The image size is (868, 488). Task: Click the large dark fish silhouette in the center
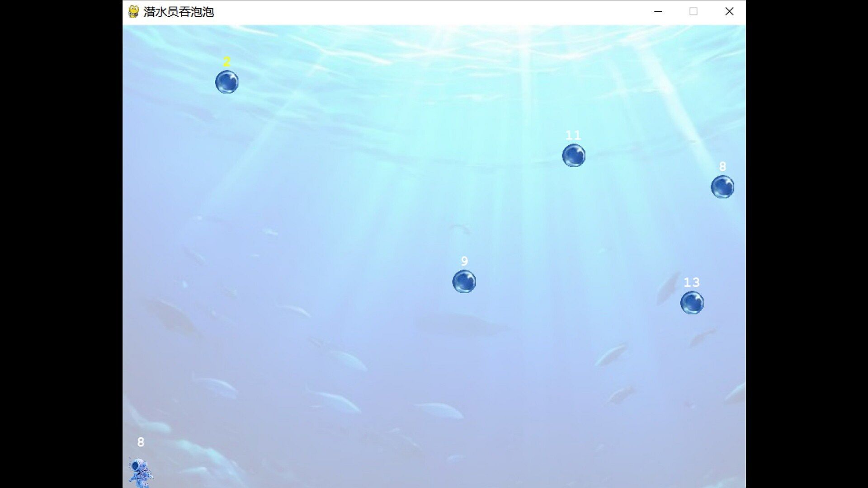pos(459,324)
